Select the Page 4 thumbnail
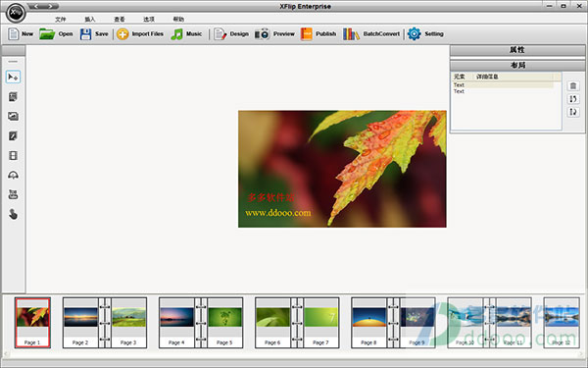This screenshot has height=368, width=588. click(176, 323)
